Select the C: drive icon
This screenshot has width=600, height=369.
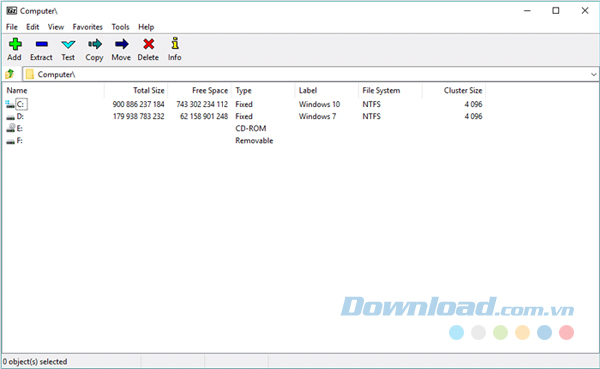pyautogui.click(x=10, y=104)
